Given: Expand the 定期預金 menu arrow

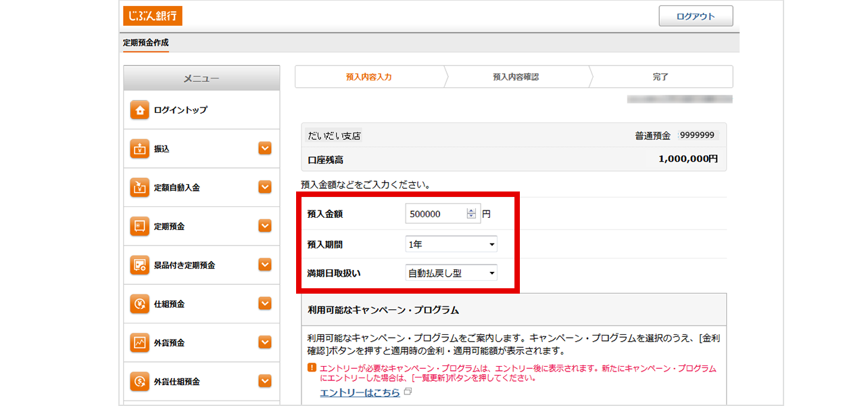Looking at the screenshot, I should 265,226.
